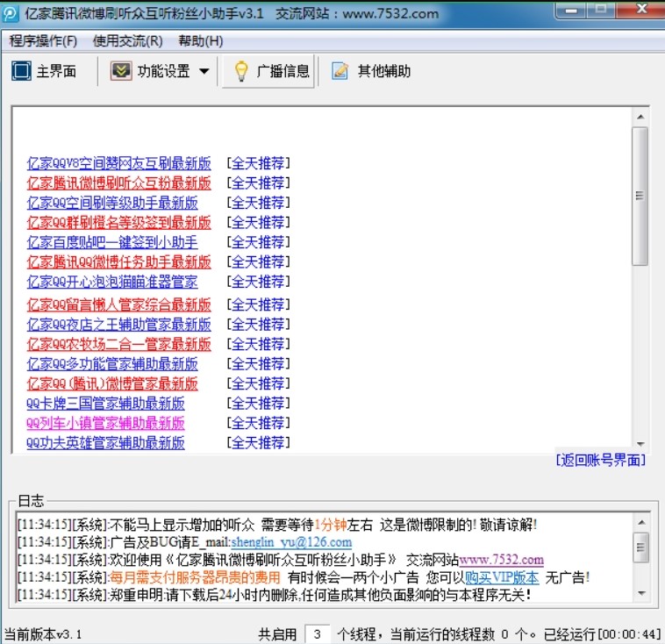
Task: Open the 亿家QQ空间刷等级助手最新版 link
Action: 112,203
